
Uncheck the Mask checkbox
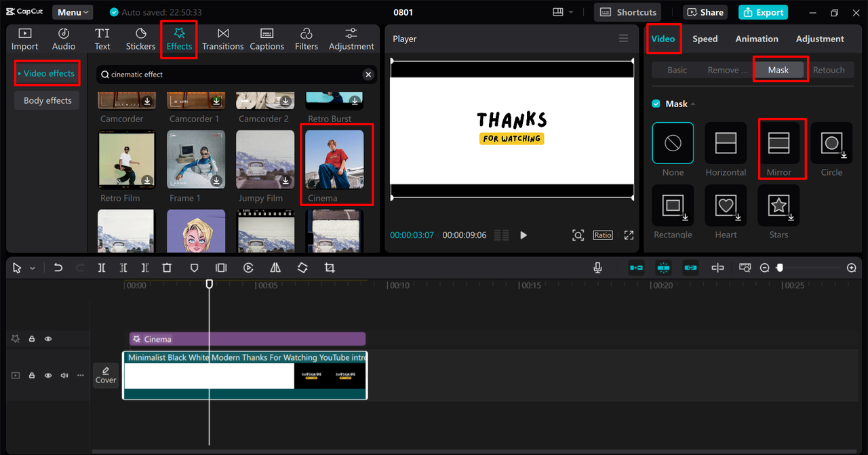coord(656,104)
